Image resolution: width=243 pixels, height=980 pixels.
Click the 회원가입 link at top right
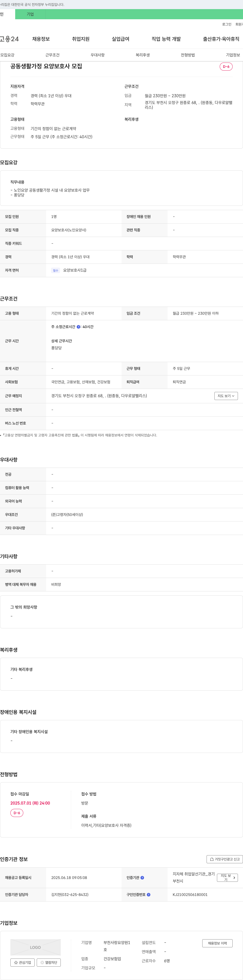(239, 24)
